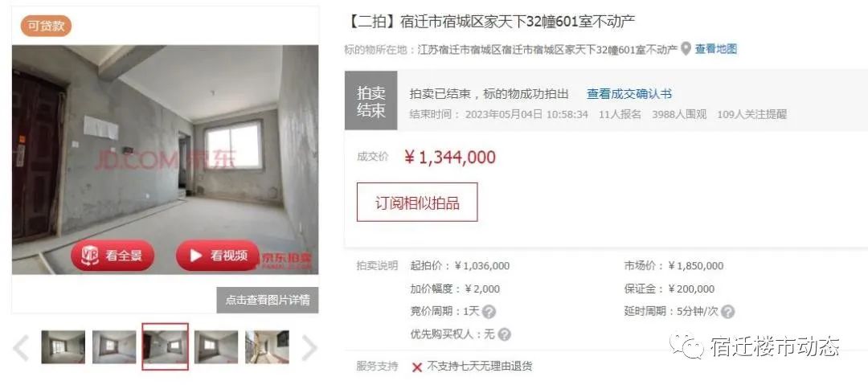This screenshot has width=868, height=385.
Task: Go to previous thumbnails with left arrow
Action: 21,348
